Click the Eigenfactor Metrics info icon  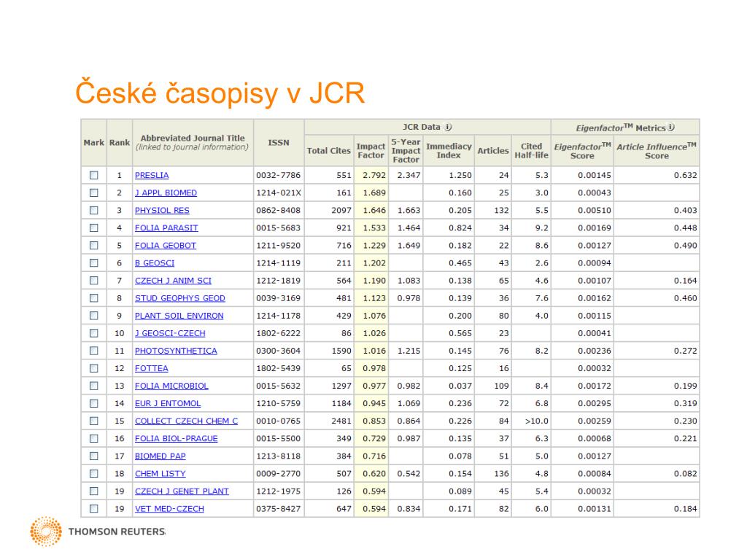671,127
